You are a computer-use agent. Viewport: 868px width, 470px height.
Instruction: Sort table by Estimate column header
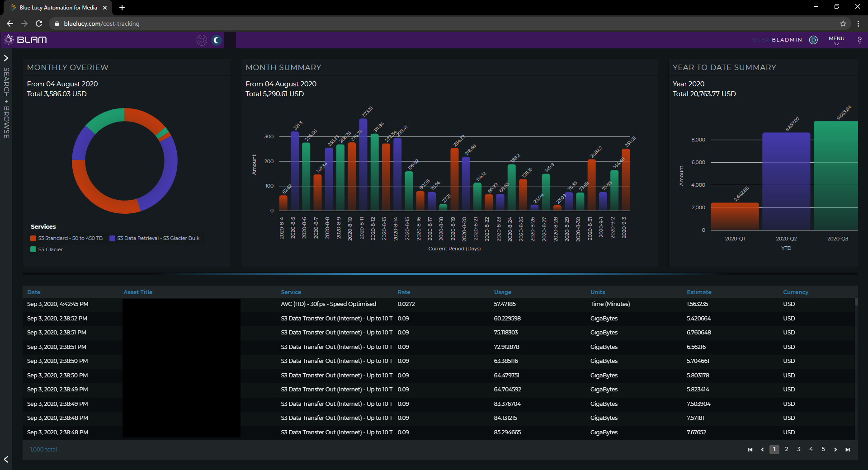[699, 292]
